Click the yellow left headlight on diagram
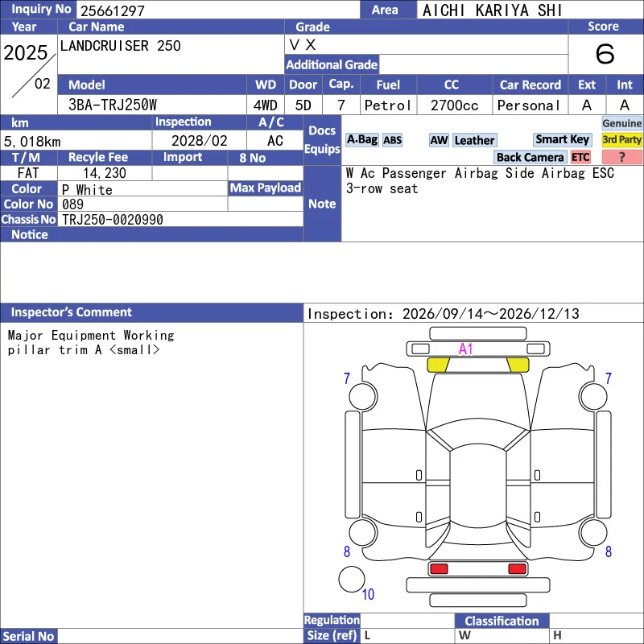644x644 pixels. point(438,365)
